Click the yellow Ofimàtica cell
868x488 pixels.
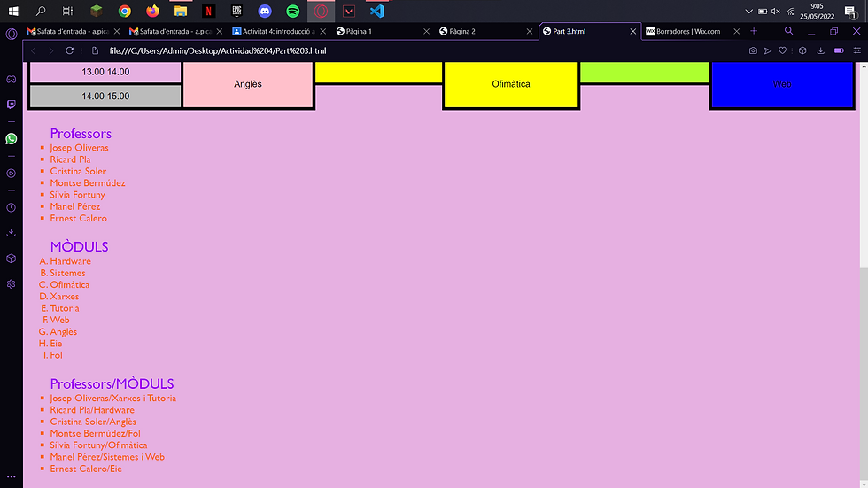(x=511, y=84)
